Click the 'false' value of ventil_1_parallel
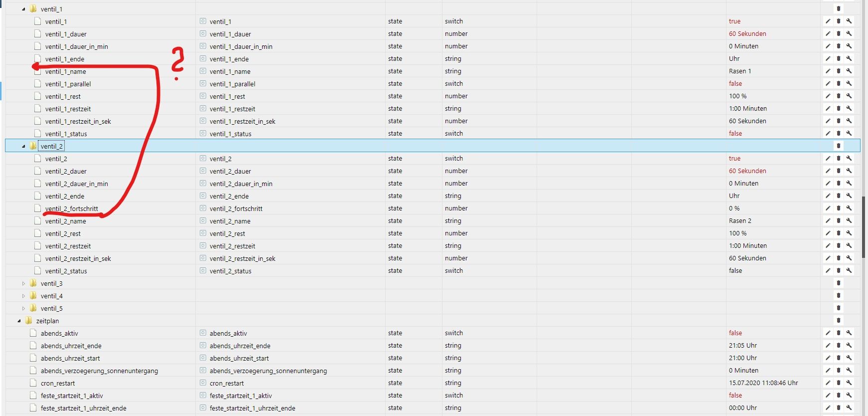The height and width of the screenshot is (416, 868). 735,83
